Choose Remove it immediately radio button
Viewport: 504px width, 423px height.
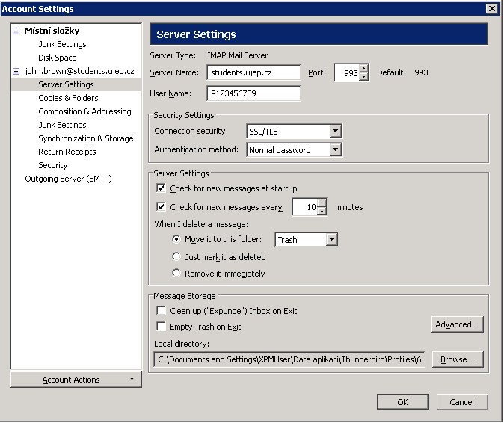176,274
